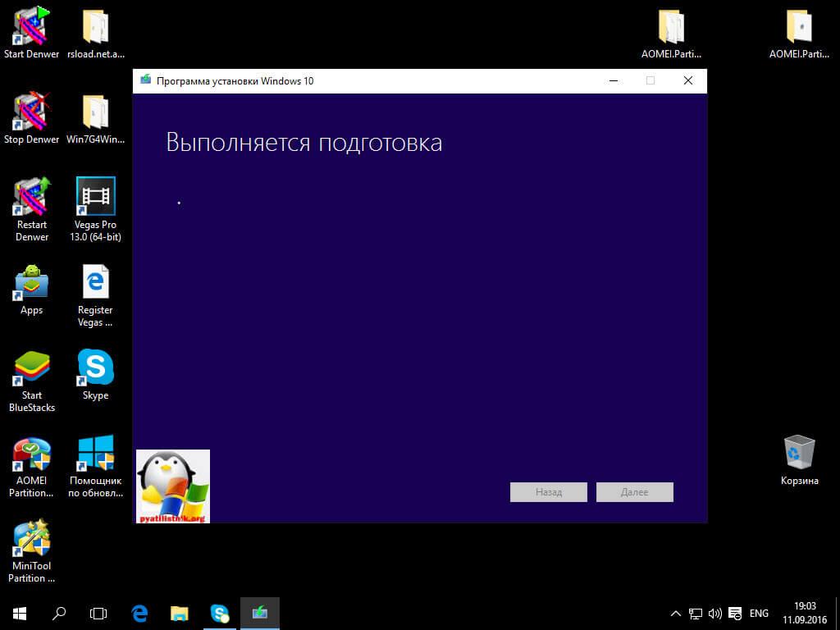Switch to Windows 10 setup taskbar item
The width and height of the screenshot is (840, 630).
[260, 614]
